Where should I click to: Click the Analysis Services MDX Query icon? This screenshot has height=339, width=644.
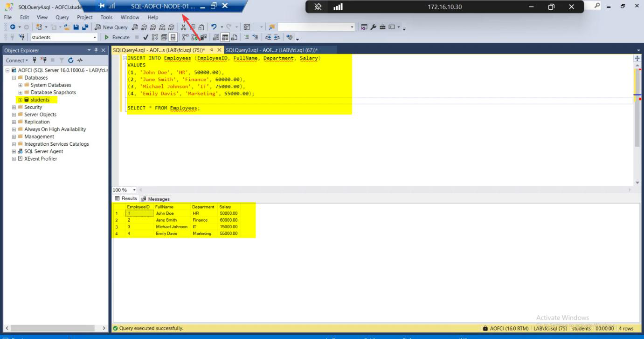(144, 27)
